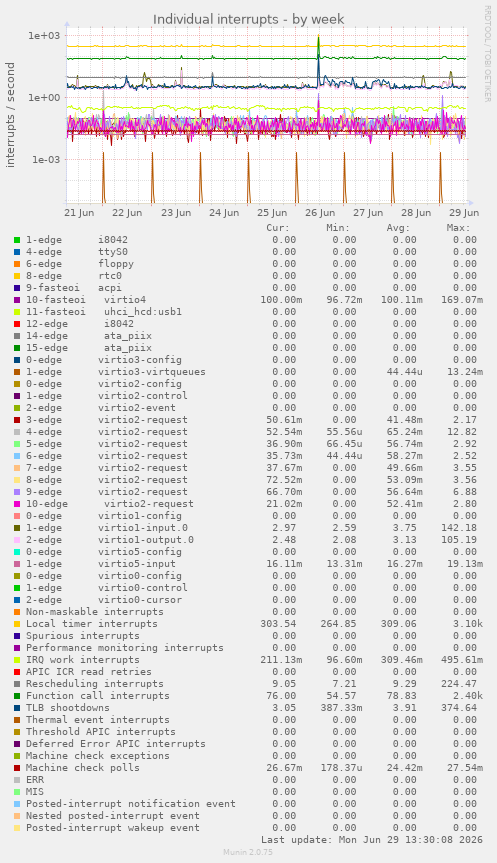Click the purple swatch for 10-fasteoi virtio4
Screen dimensions: 497x863
click(17, 300)
